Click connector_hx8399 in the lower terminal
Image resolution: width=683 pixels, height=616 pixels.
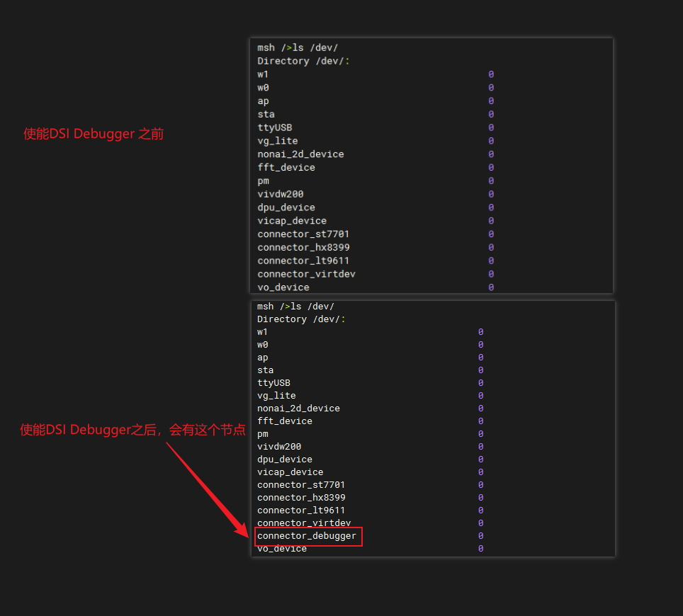tap(301, 498)
